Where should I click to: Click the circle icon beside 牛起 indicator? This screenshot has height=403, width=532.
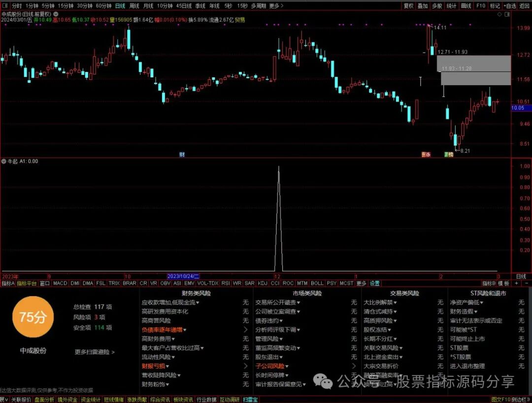[x=4, y=162]
